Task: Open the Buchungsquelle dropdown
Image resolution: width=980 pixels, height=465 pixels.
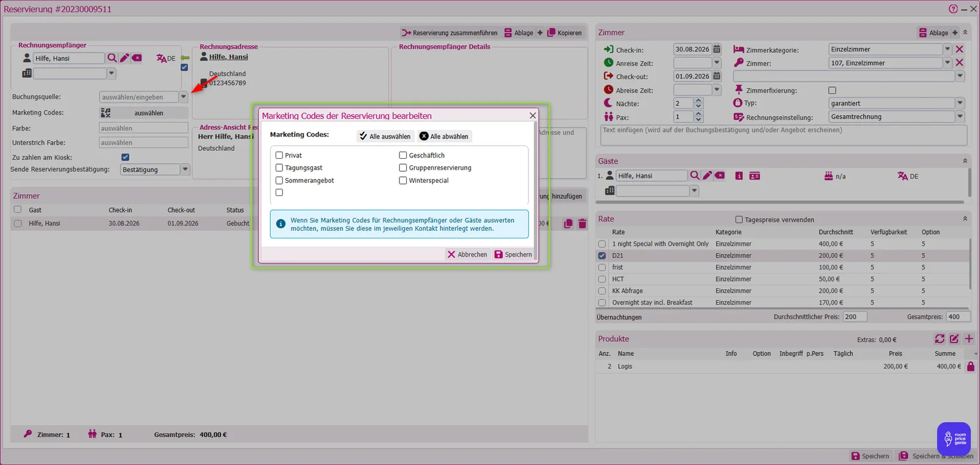Action: tap(183, 97)
